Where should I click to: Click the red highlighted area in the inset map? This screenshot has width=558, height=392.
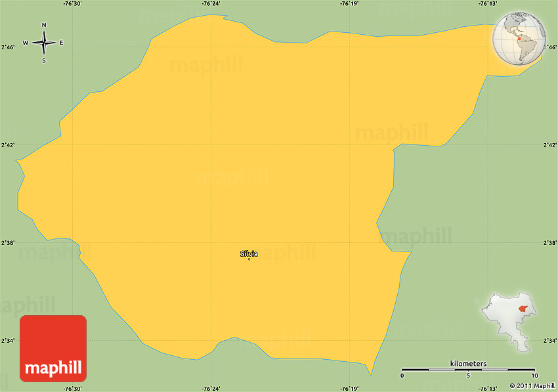tap(523, 309)
